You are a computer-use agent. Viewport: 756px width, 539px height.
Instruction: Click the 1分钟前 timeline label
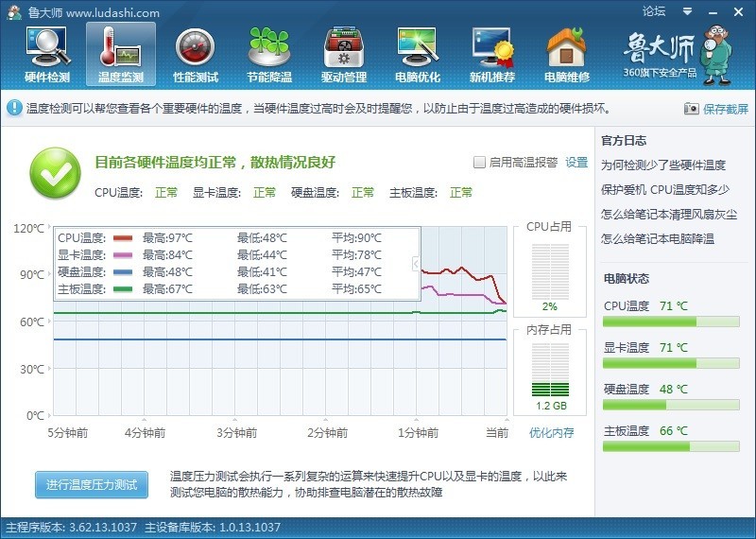[418, 433]
